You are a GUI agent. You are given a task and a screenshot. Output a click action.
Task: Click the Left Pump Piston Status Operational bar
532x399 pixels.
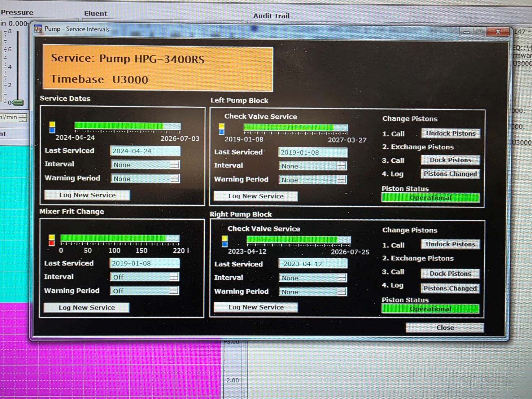[x=431, y=198]
